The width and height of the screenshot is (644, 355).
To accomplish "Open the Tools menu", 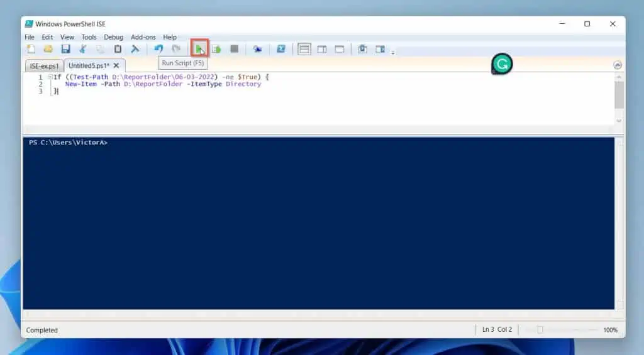I will pos(89,37).
